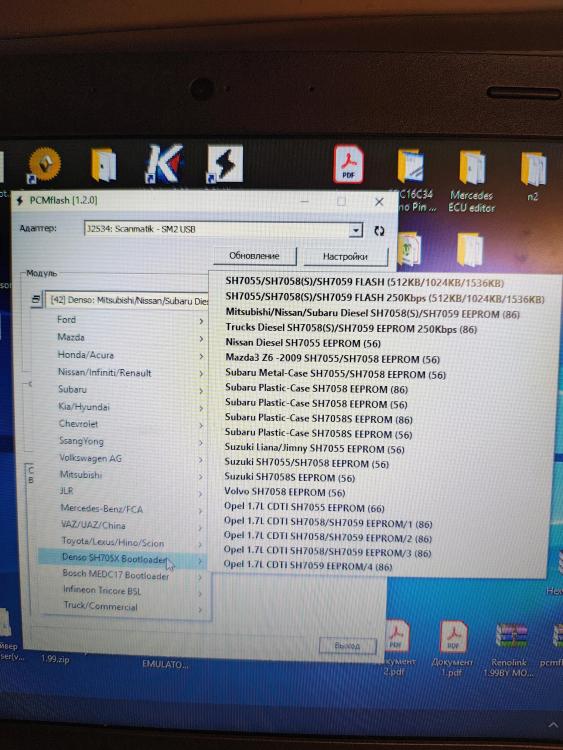Open the PCMflash lightning desktop shortcut
Screen dimensions: 563x750
click(x=225, y=164)
